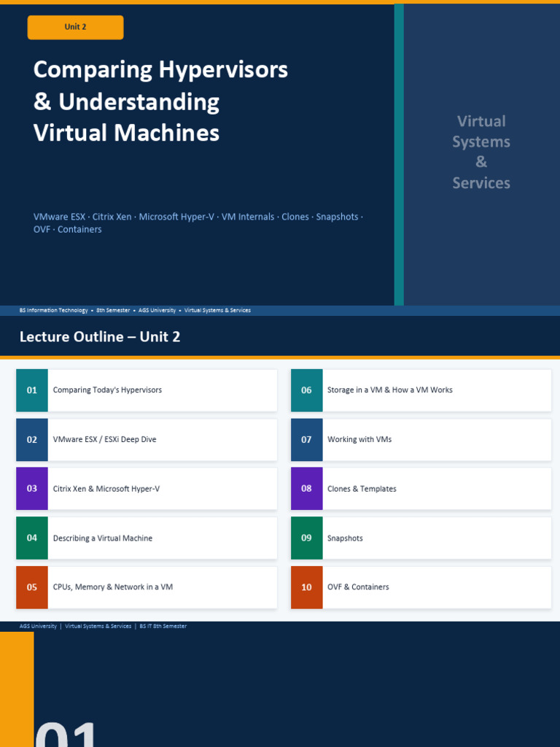Click the Virtual Systems & Services side panel text
This screenshot has height=747, width=560.
[481, 152]
